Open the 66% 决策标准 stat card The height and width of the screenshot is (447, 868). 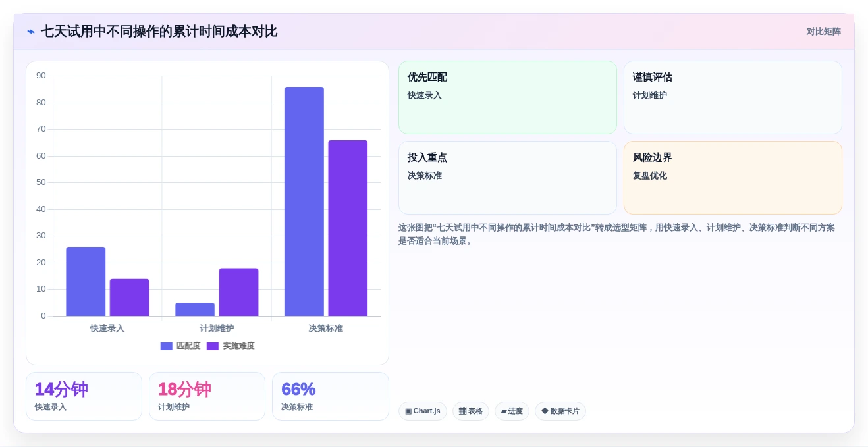pos(331,396)
